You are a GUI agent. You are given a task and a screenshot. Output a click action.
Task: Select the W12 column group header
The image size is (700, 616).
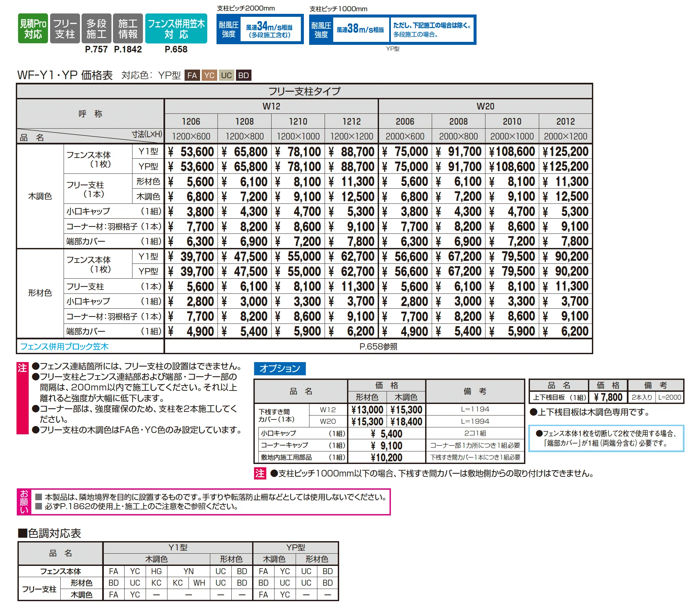(x=271, y=106)
